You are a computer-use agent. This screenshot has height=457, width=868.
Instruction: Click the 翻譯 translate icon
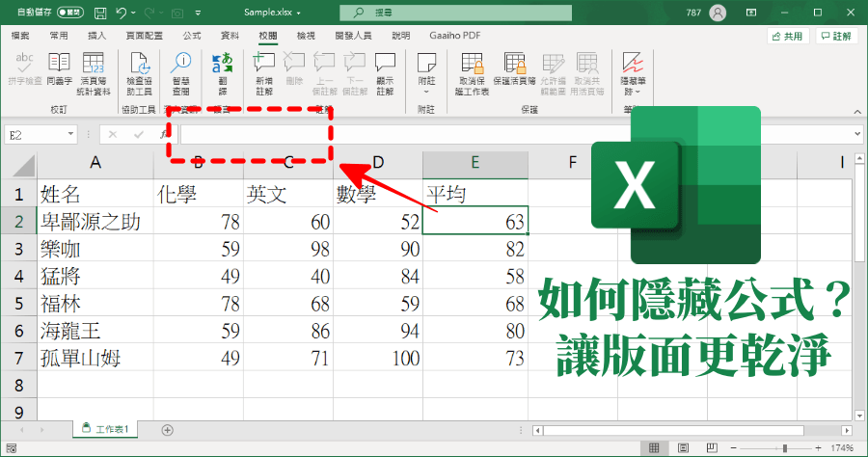point(223,62)
